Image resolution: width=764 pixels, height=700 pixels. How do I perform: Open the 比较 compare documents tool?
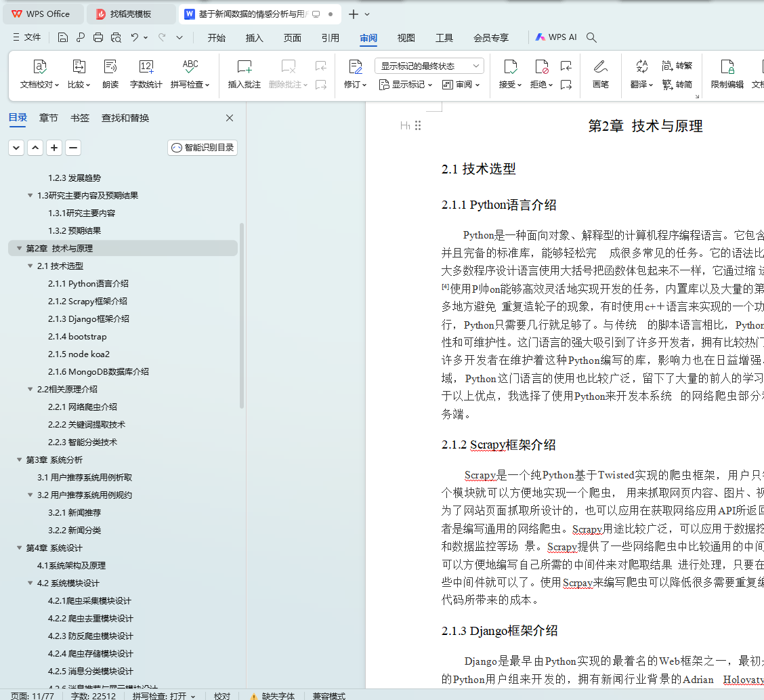79,74
